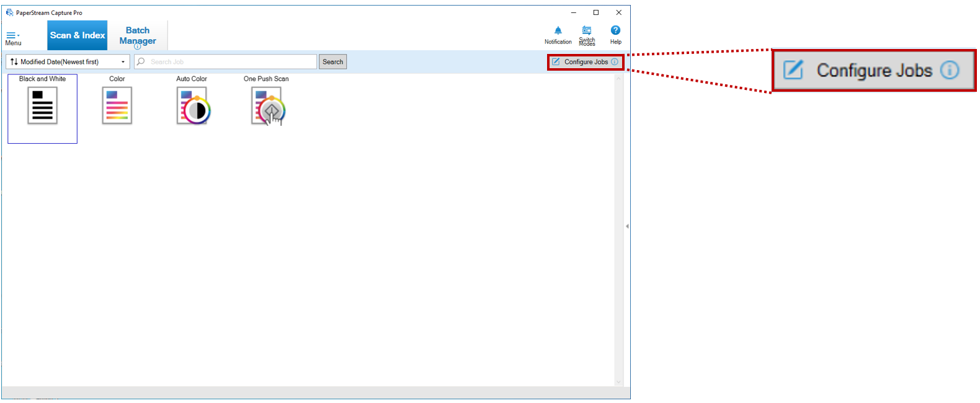Close the PaperStream Capture Pro window
Image resolution: width=980 pixels, height=403 pixels.
(618, 12)
